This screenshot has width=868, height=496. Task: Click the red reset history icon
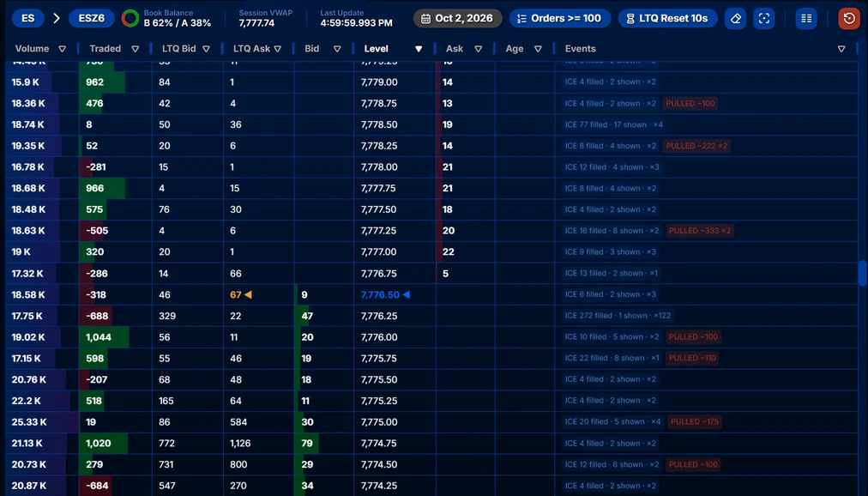pyautogui.click(x=849, y=18)
